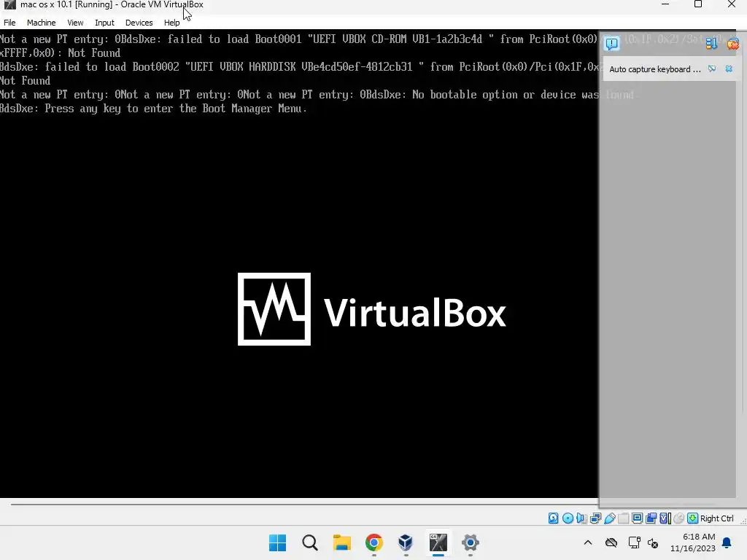The height and width of the screenshot is (560, 747).
Task: Click the muted volume tray icon
Action: pyautogui.click(x=653, y=542)
